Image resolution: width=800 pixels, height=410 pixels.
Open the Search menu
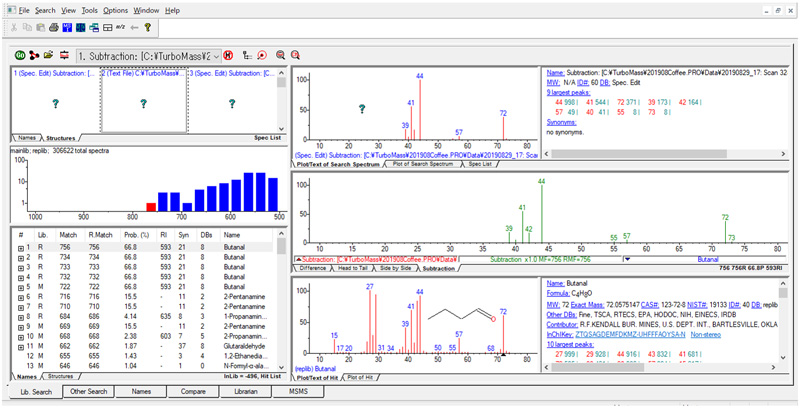(x=45, y=10)
